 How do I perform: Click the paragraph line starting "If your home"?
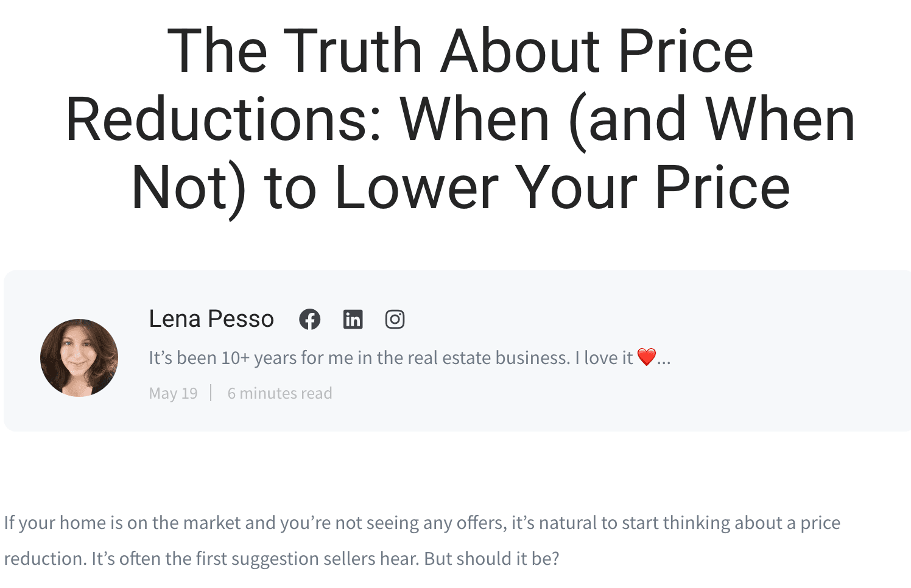tap(421, 523)
